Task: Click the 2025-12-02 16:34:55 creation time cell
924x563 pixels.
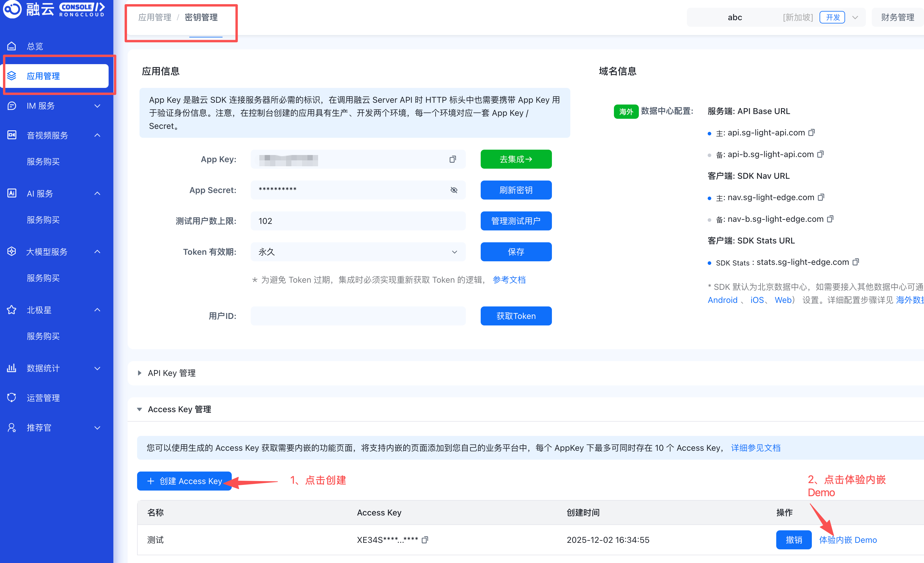Action: coord(608,540)
